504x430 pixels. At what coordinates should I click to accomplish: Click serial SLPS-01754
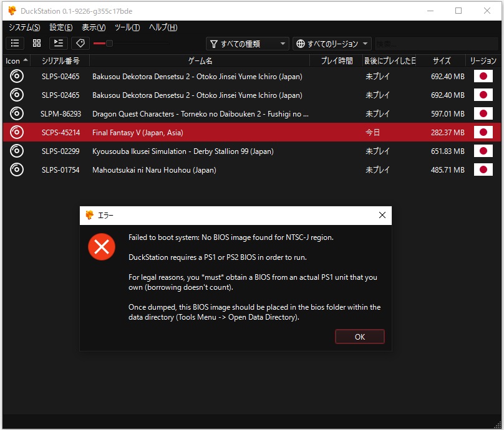[x=61, y=170]
